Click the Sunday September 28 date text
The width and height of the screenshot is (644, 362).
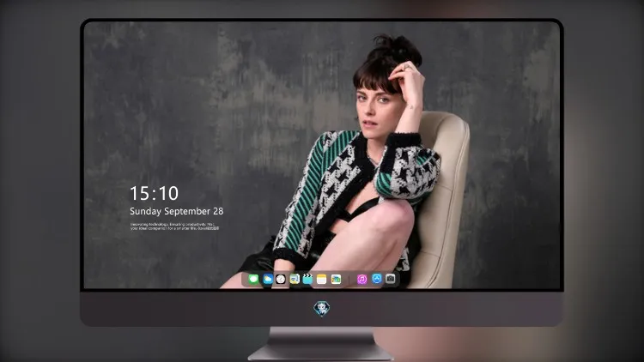(x=177, y=211)
